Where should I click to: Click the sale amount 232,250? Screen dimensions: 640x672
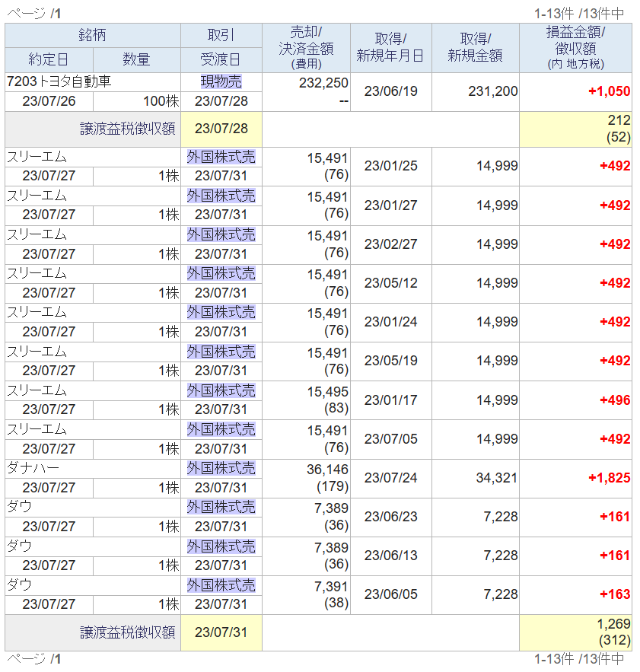pos(323,83)
